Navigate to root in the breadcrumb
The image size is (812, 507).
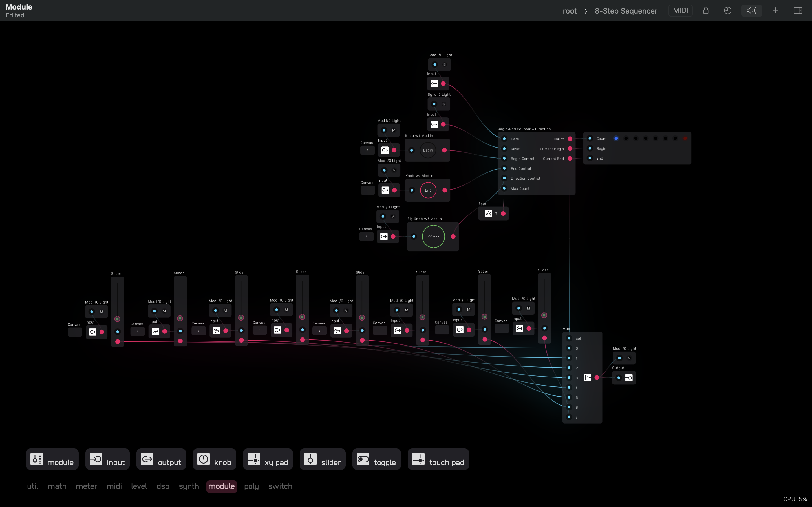point(570,11)
